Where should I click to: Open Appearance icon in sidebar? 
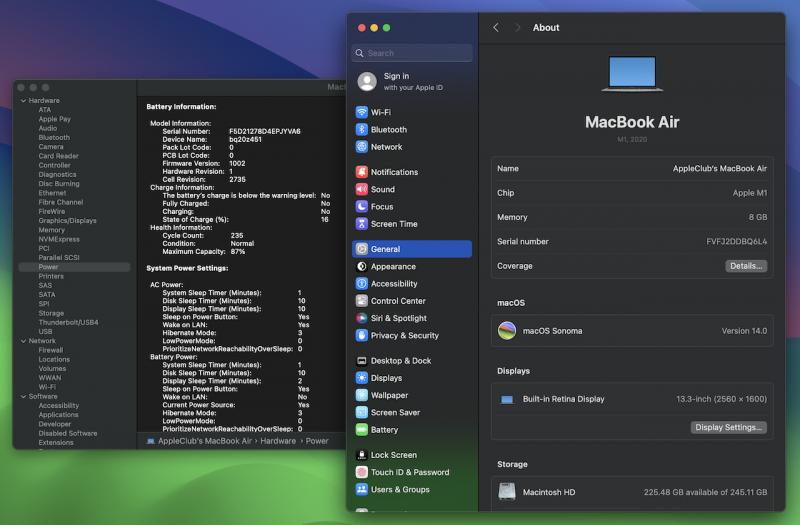[361, 266]
